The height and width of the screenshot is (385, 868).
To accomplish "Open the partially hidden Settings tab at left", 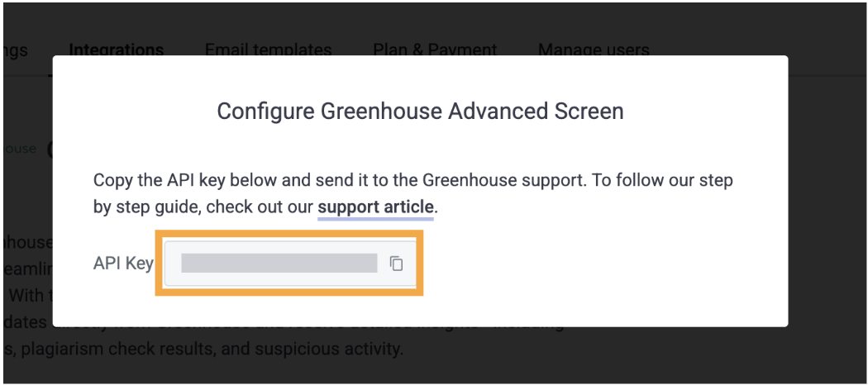I will point(15,50).
